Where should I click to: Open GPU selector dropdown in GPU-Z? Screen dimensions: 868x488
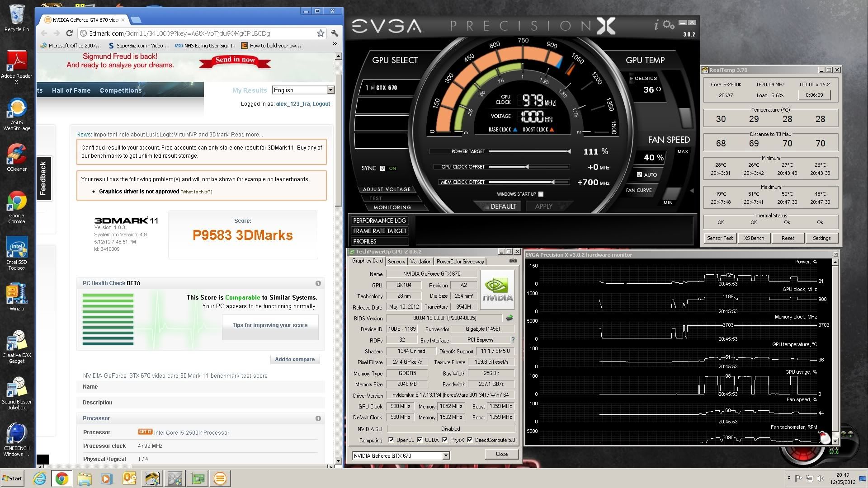tap(401, 455)
